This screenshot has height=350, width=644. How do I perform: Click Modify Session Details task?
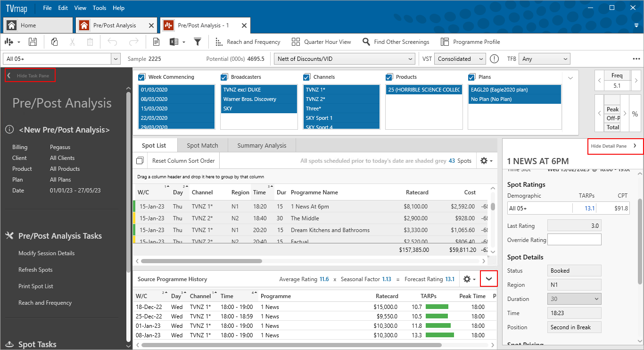pyautogui.click(x=46, y=253)
